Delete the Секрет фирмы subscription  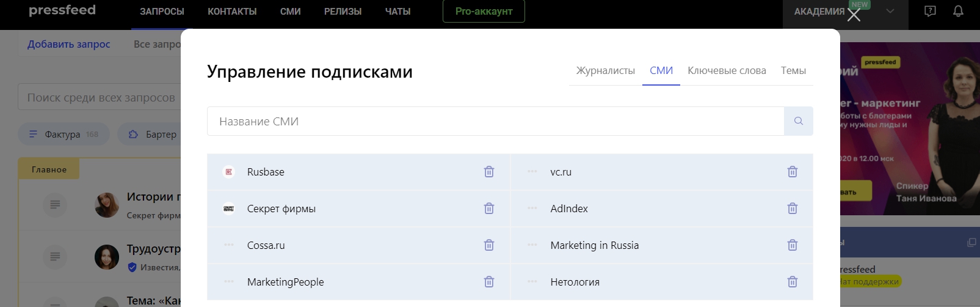pyautogui.click(x=488, y=209)
